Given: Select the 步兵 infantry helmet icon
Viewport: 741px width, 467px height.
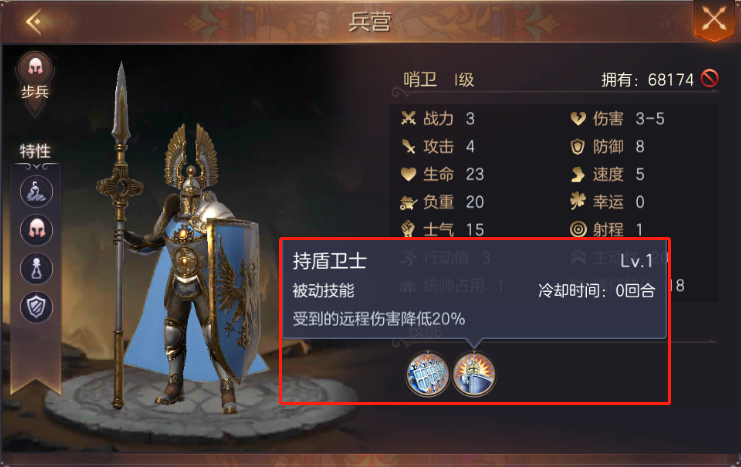Looking at the screenshot, I should 35,69.
